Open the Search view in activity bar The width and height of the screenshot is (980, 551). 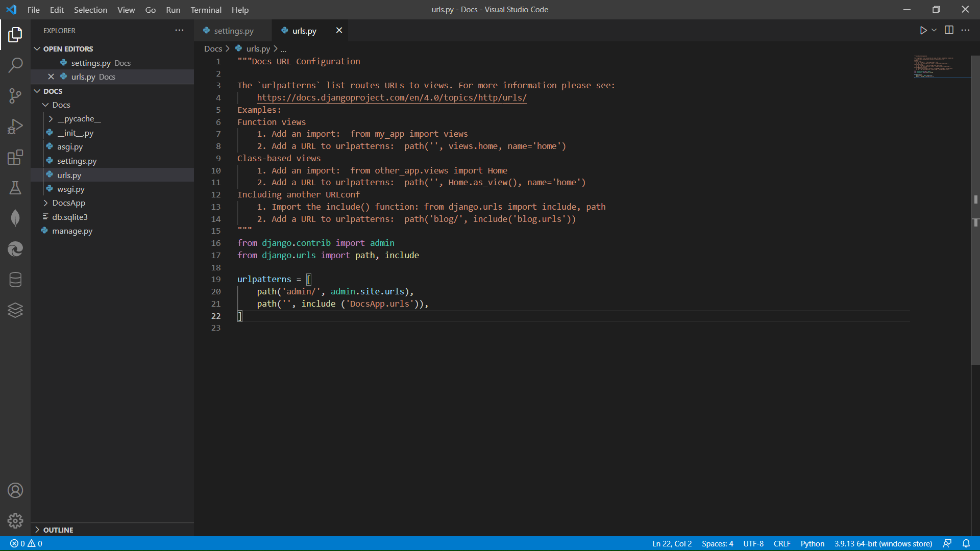tap(15, 65)
